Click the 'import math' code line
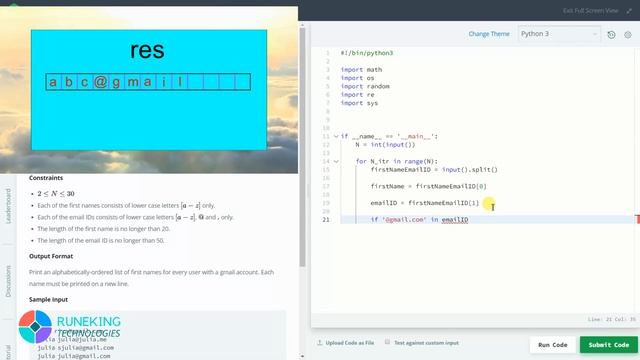Image resolution: width=640 pixels, height=360 pixels. pyautogui.click(x=361, y=70)
